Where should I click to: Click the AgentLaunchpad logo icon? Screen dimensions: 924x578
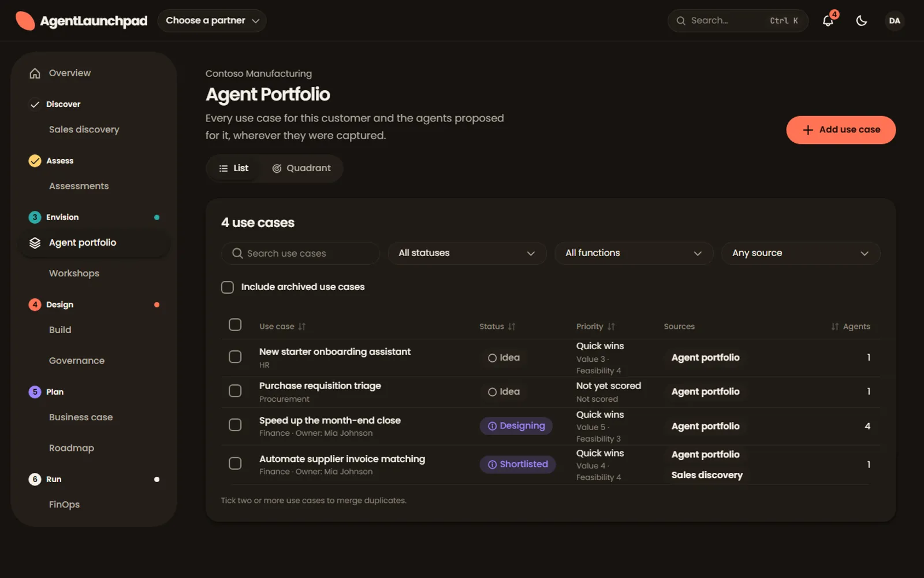coord(25,21)
